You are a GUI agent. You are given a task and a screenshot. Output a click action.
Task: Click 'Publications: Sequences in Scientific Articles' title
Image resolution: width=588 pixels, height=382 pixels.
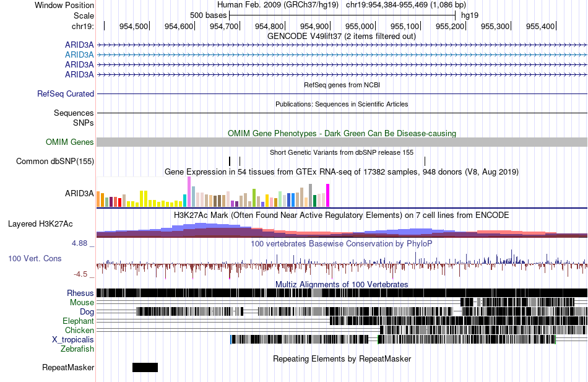[x=342, y=104]
